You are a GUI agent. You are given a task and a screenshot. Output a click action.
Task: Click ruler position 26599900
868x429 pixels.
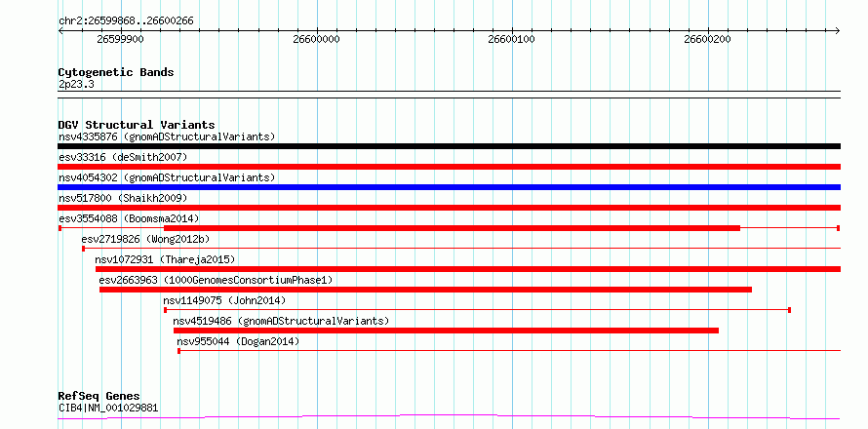[x=120, y=39]
